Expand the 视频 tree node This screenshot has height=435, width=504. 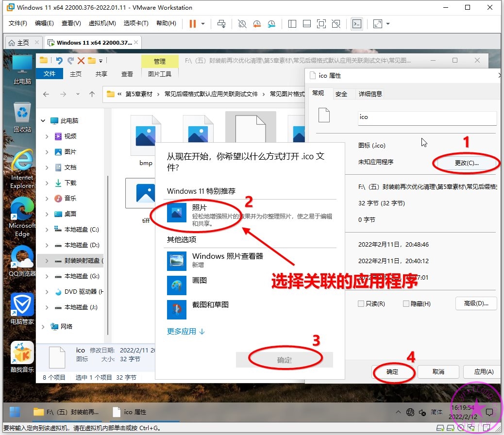tap(47, 136)
